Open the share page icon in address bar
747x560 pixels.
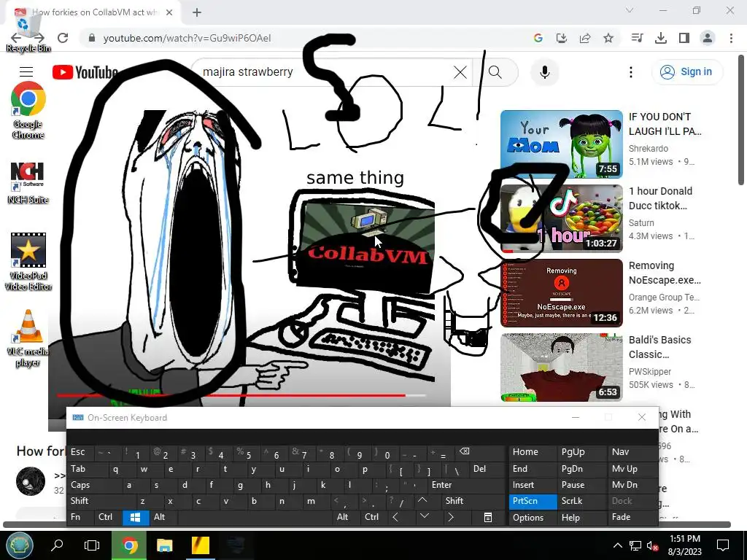tap(585, 38)
